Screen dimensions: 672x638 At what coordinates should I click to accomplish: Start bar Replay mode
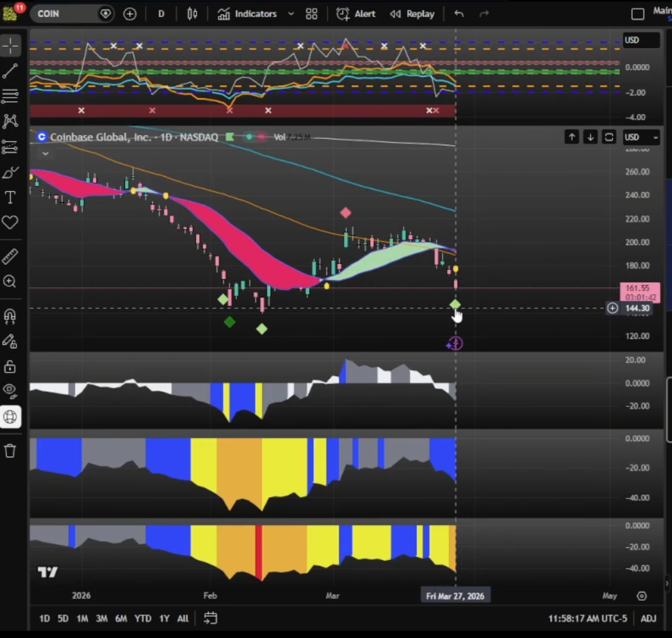[412, 14]
